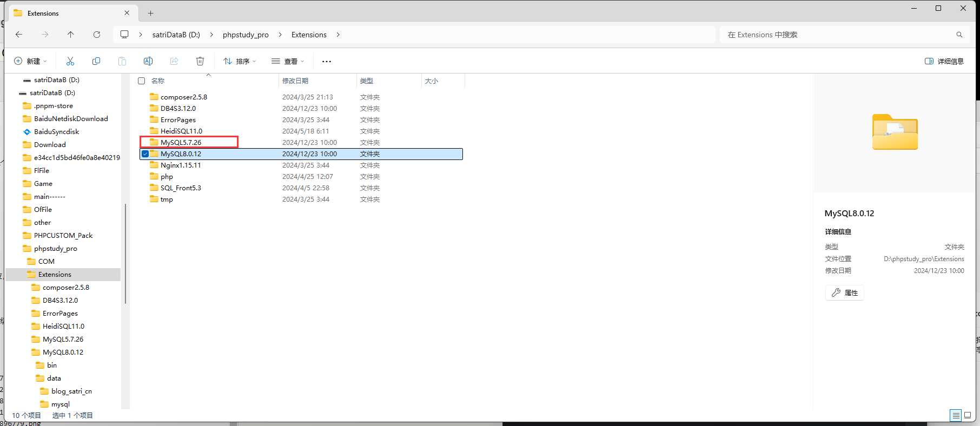
Task: Open the View dropdown menu
Action: (x=288, y=61)
